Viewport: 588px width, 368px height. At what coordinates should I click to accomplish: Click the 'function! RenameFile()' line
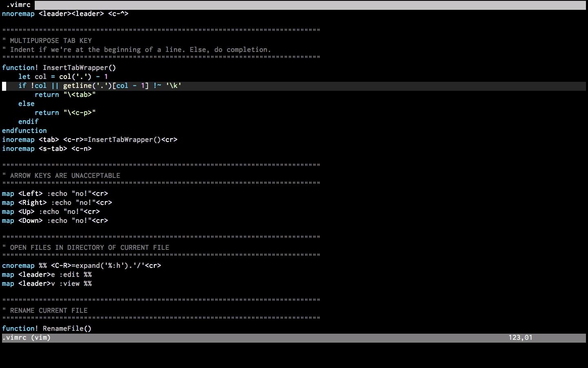click(47, 328)
